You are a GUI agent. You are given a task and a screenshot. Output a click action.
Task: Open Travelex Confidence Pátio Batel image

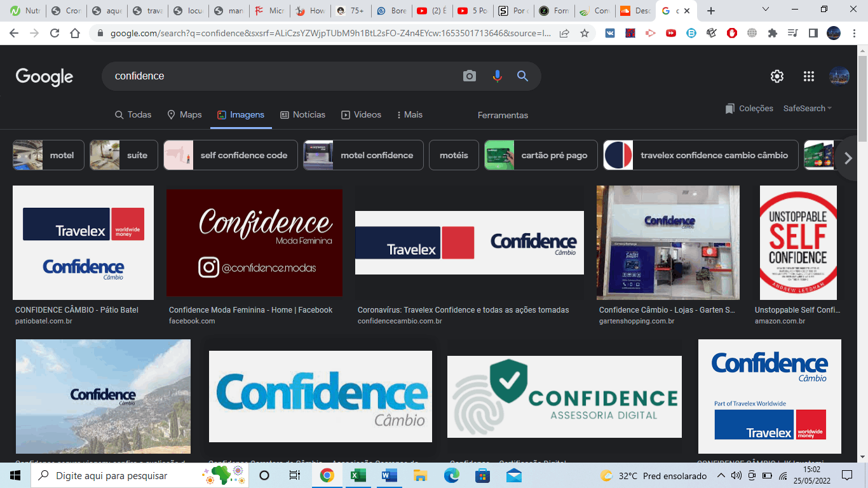[x=83, y=243]
